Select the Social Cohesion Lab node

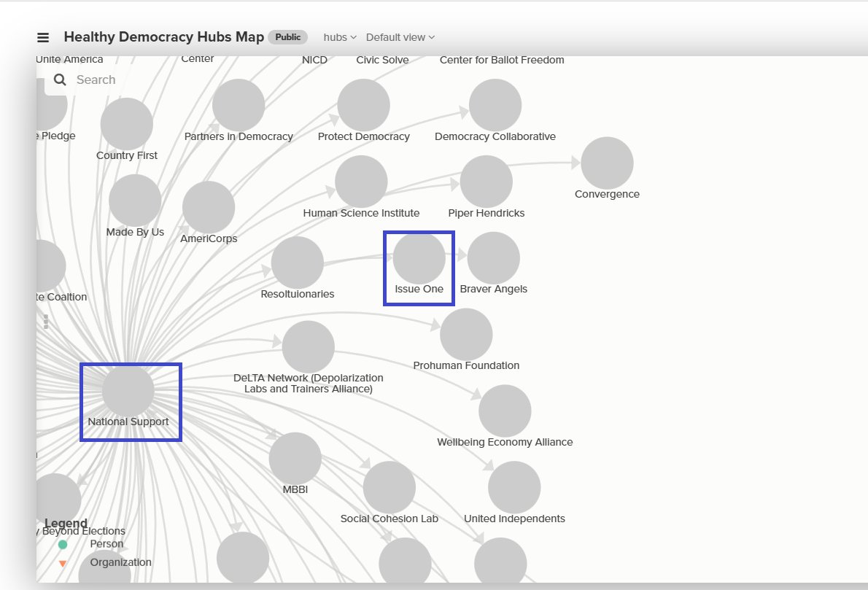click(x=390, y=488)
